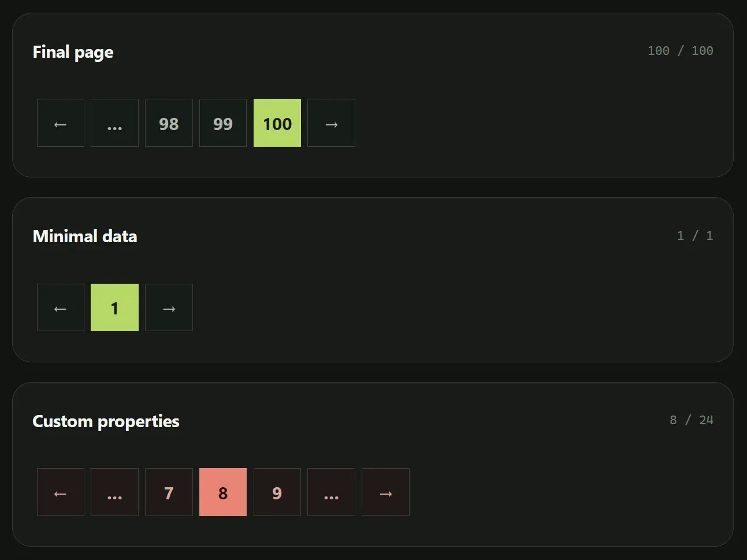The image size is (747, 560).
Task: Click previous arrow in Final page pagination
Action: 61,123
